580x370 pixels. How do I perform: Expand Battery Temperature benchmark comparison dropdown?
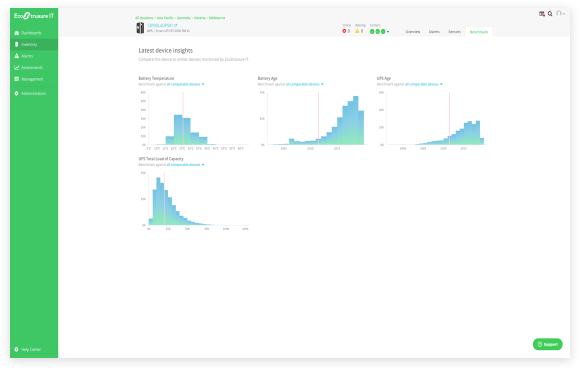click(185, 84)
